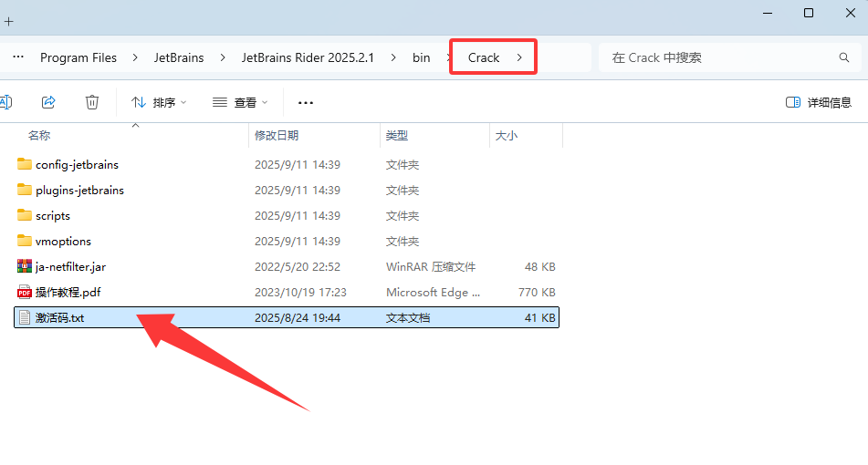Open the 排序 sort menu
The image size is (868, 465).
tap(159, 102)
